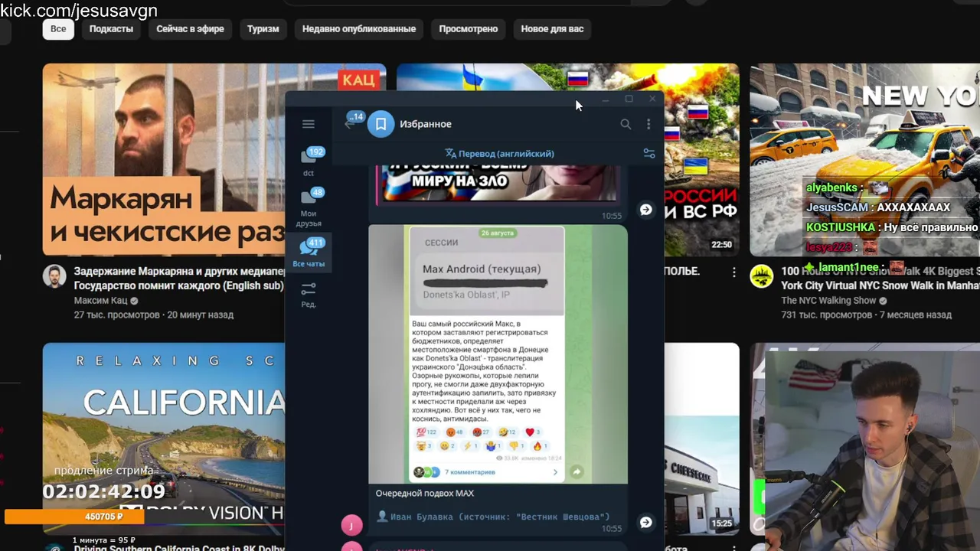Viewport: 980px width, 551px height.
Task: Open the Telegram hamburger main menu
Action: click(309, 124)
